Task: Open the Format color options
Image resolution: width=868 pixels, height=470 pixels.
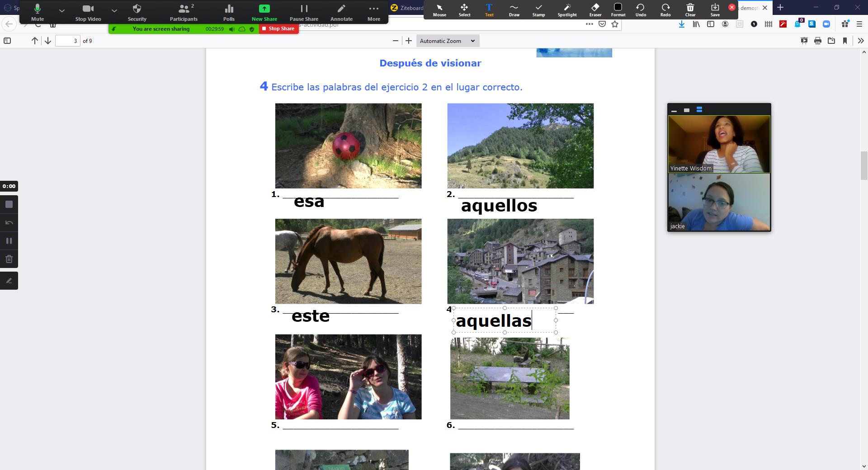Action: coord(618,10)
